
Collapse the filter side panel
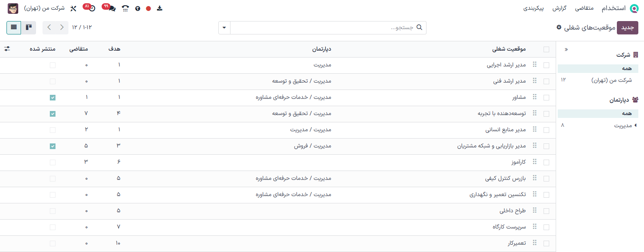(x=566, y=49)
